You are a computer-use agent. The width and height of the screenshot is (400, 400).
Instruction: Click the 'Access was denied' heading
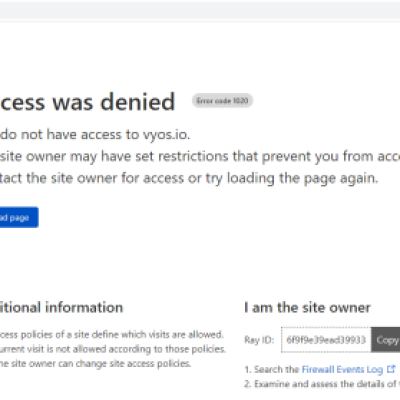pos(87,102)
